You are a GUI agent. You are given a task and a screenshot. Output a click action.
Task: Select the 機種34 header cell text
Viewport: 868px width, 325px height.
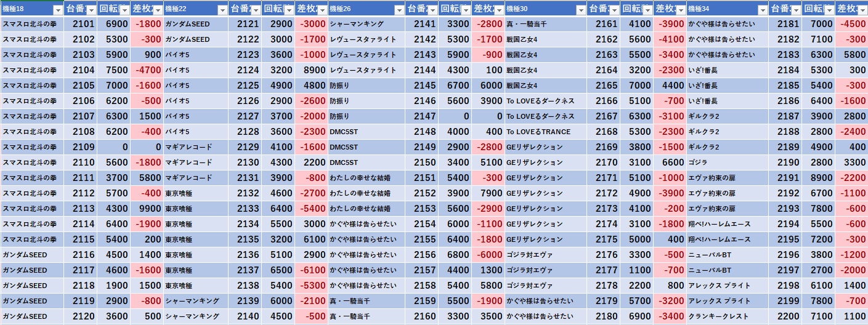pos(699,9)
